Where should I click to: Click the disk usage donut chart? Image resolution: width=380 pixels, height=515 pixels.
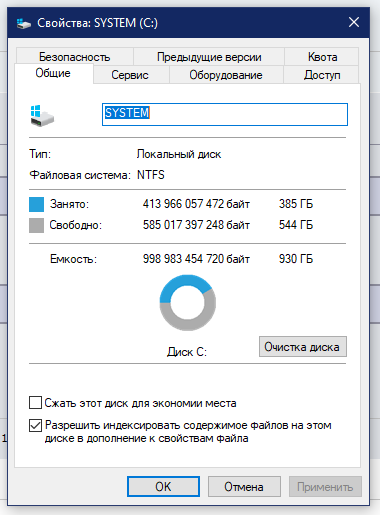(x=188, y=303)
